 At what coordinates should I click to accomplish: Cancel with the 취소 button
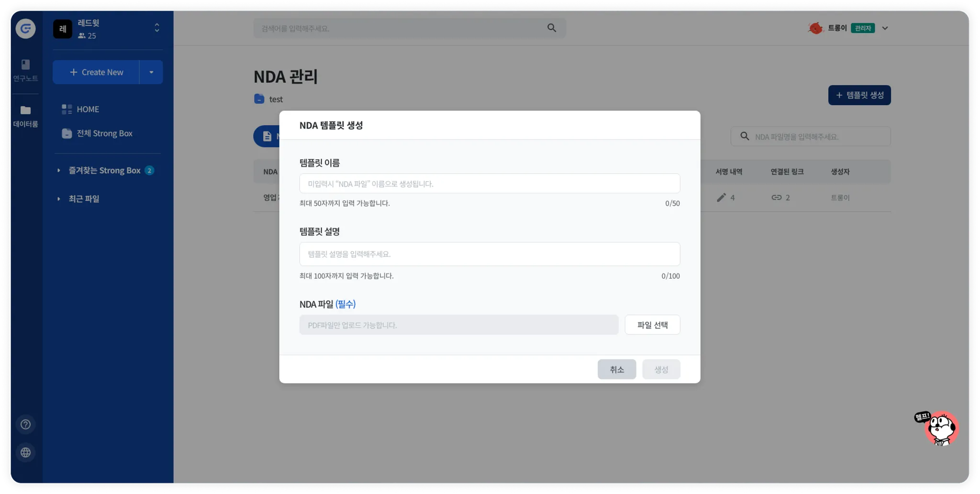(x=617, y=369)
